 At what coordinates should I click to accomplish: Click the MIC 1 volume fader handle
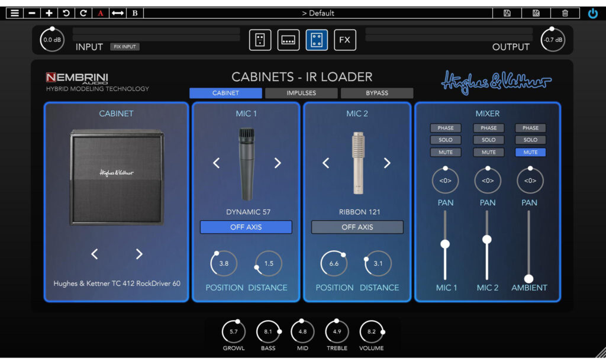point(445,244)
